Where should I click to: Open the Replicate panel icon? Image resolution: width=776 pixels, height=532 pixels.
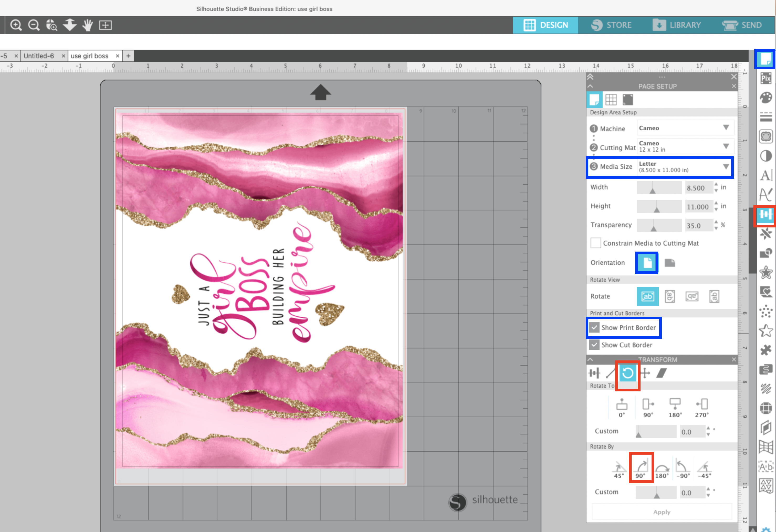click(x=766, y=234)
